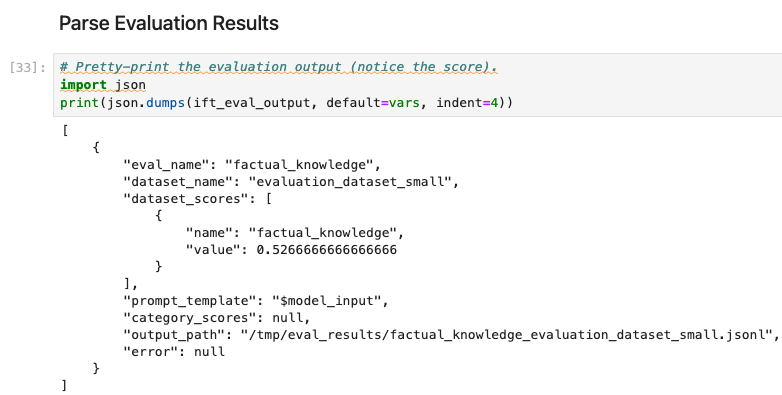Click the print json.dumps code line
This screenshot has height=395, width=782.
pyautogui.click(x=286, y=103)
